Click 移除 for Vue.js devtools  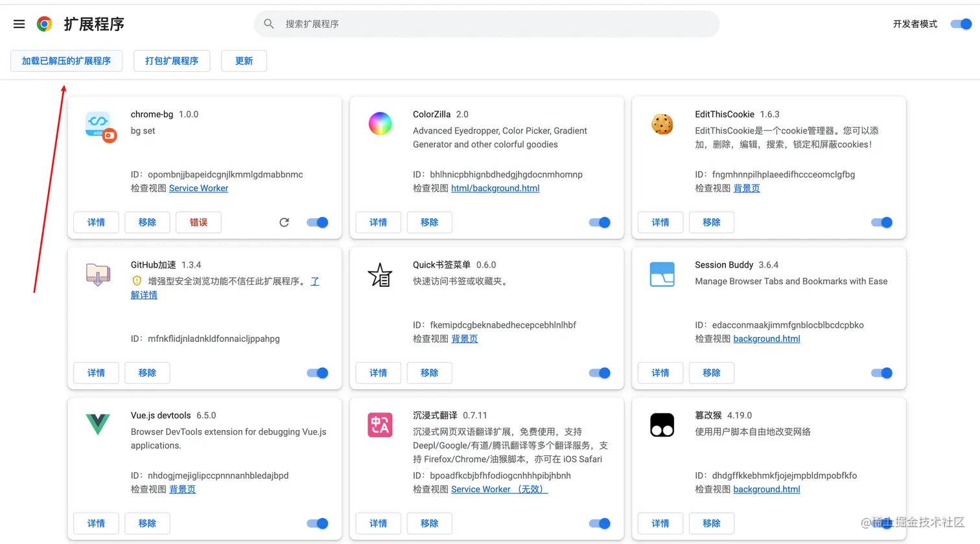click(x=147, y=523)
